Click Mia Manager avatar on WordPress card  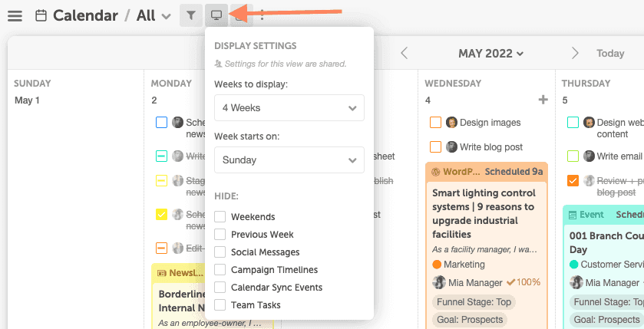pos(439,282)
